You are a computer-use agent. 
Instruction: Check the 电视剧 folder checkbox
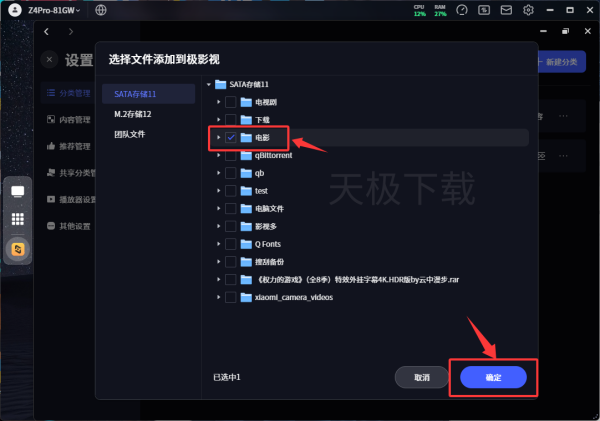[x=231, y=101]
